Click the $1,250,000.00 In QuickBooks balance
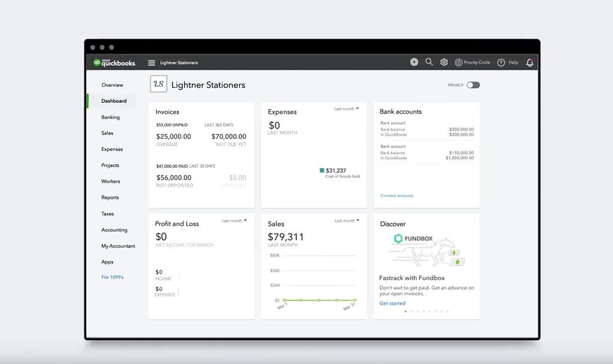The image size is (613, 364). point(460,158)
